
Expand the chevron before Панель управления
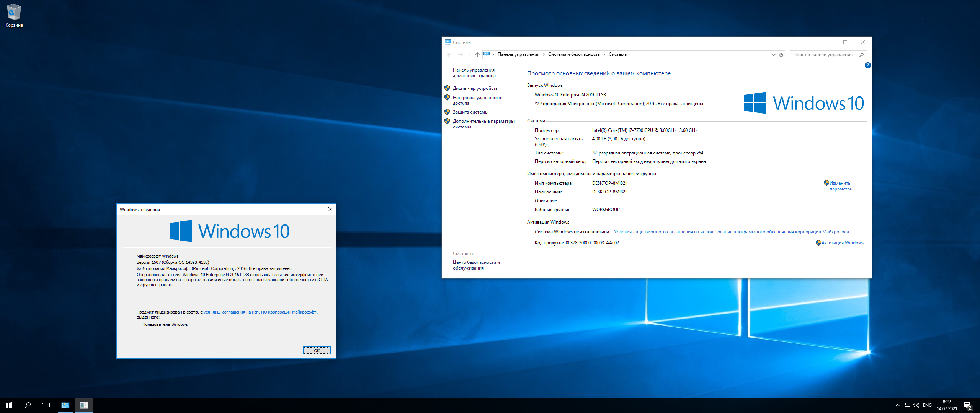[493, 54]
